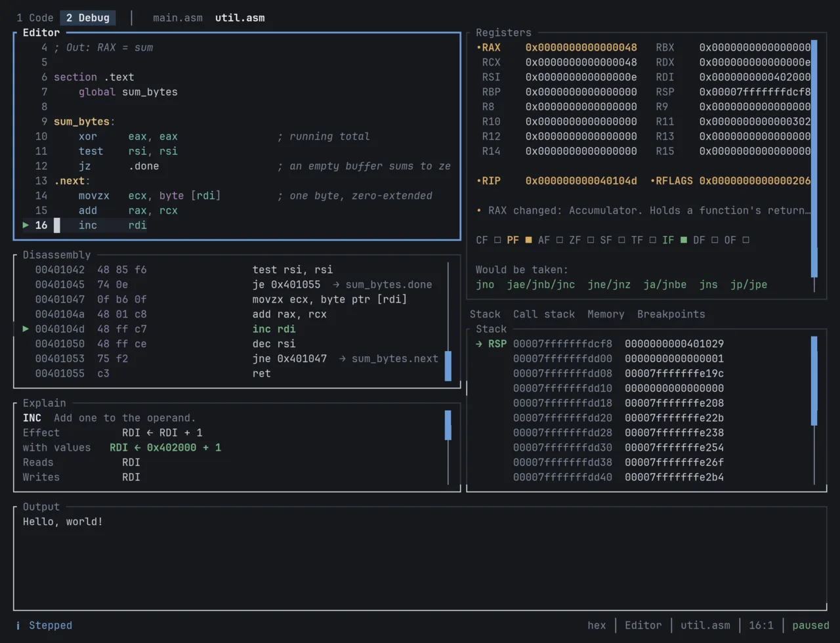Viewport: 840px width, 643px height.
Task: Click the Explain panel scrollbar thumb
Action: pyautogui.click(x=448, y=425)
